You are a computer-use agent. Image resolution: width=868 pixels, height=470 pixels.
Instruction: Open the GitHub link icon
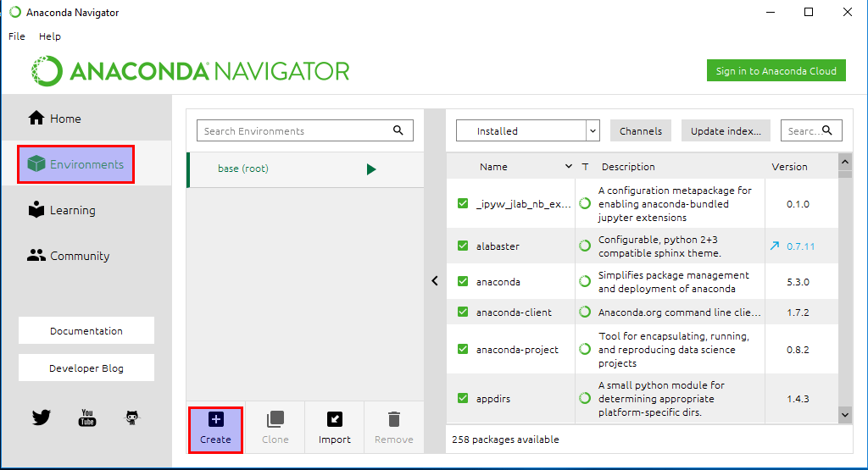point(131,417)
